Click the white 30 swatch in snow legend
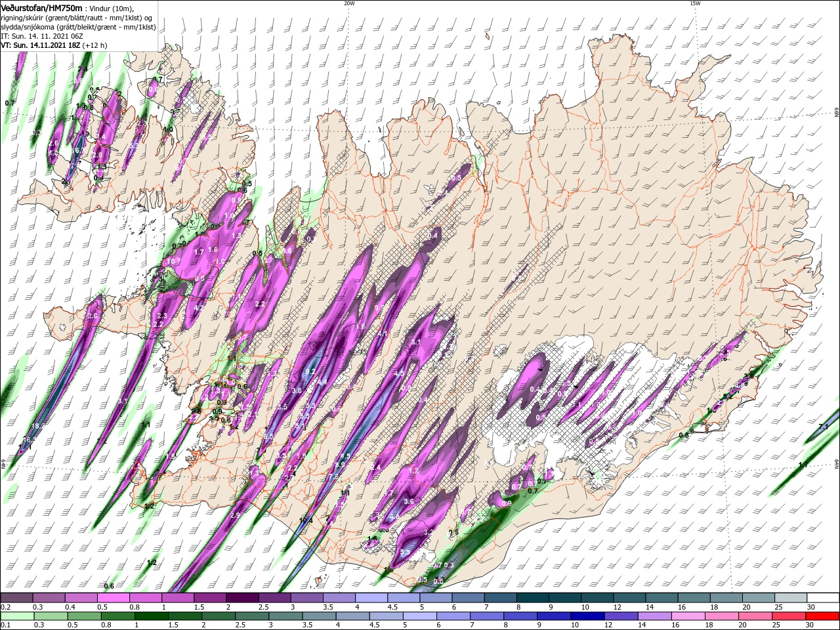 click(824, 598)
